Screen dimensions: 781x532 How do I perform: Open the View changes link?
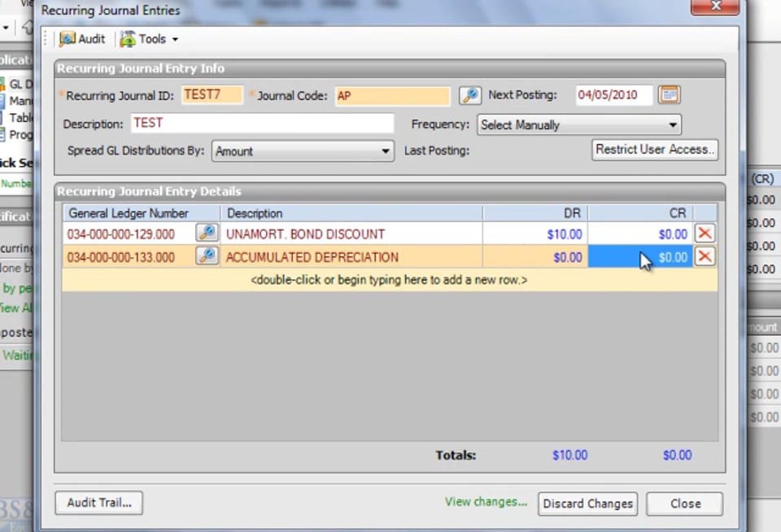pos(486,502)
